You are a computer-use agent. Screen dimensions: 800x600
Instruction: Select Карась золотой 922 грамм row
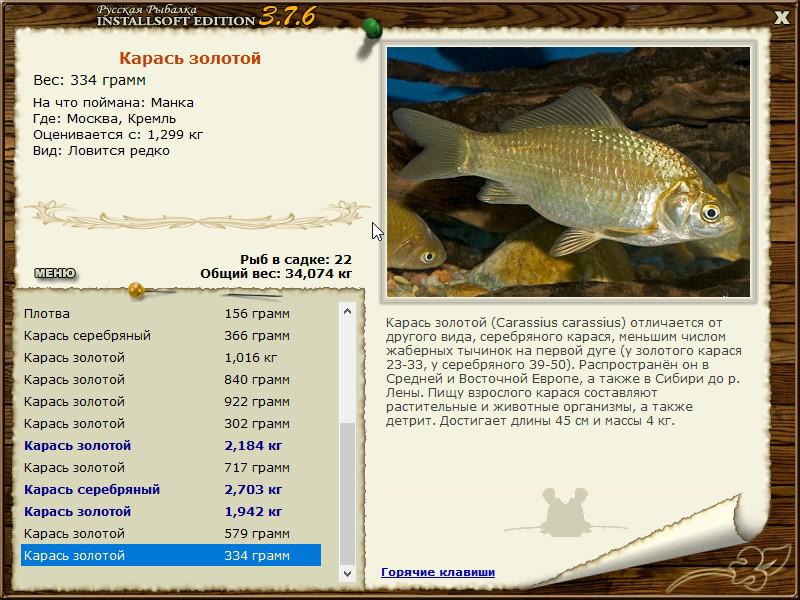(x=171, y=402)
